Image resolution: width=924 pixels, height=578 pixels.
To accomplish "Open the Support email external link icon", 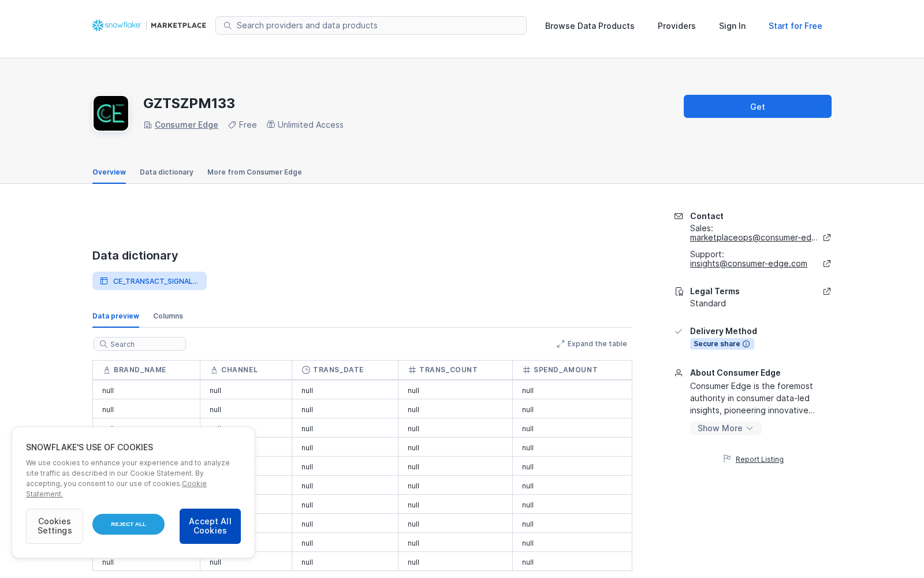I will pos(827,264).
